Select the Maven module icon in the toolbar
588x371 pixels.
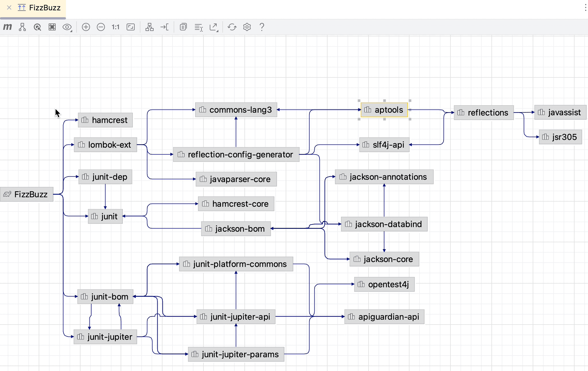point(7,27)
